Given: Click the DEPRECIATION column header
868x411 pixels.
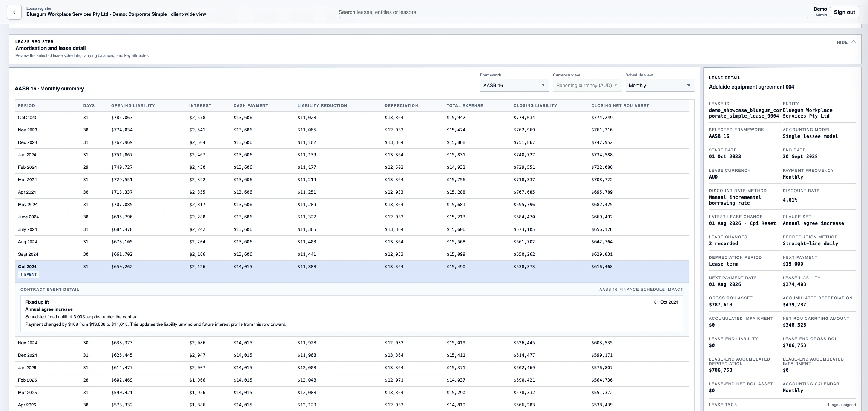Looking at the screenshot, I should (x=401, y=106).
